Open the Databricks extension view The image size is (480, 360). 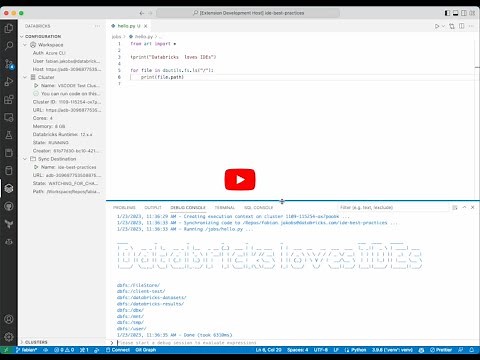(x=9, y=189)
